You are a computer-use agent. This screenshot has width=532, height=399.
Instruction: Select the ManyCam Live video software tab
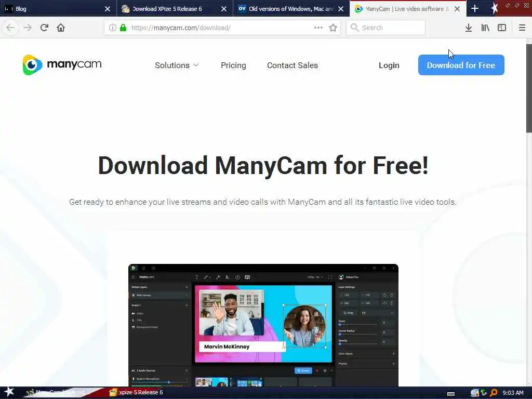408,8
